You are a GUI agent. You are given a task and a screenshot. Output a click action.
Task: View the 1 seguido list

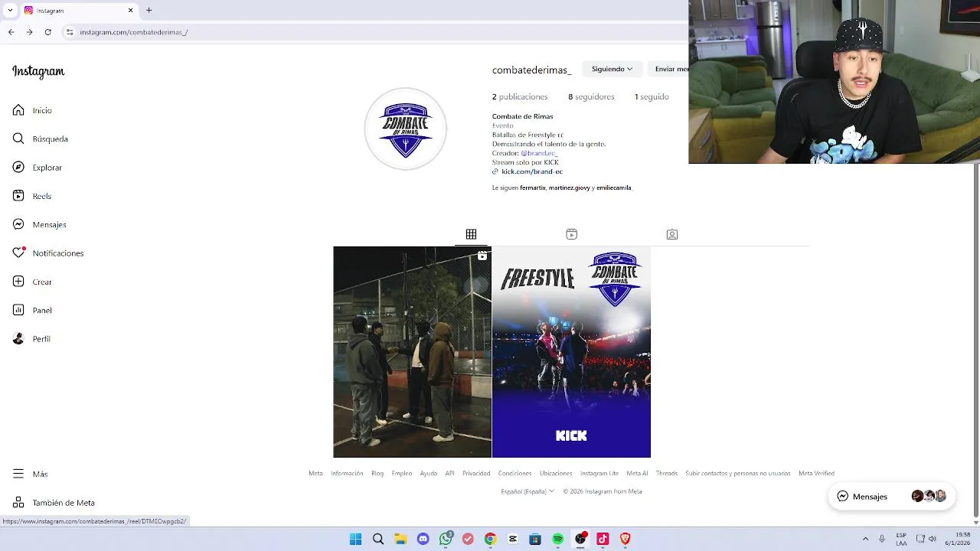tap(652, 97)
